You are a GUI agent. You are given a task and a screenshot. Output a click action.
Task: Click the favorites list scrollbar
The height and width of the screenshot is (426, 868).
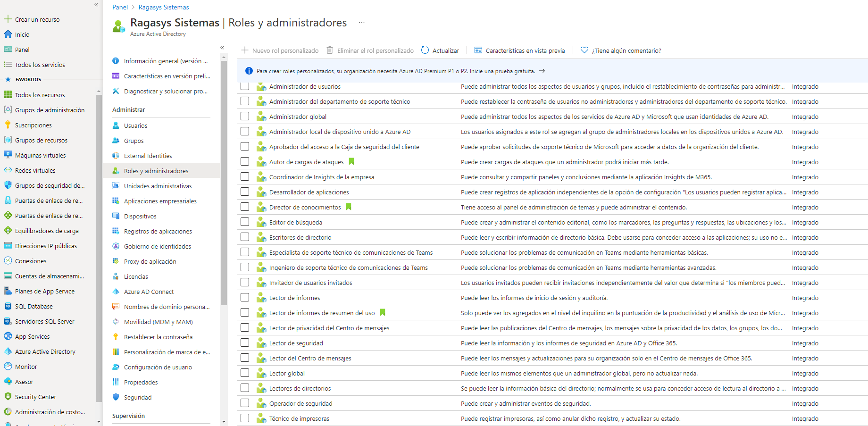[x=99, y=248]
